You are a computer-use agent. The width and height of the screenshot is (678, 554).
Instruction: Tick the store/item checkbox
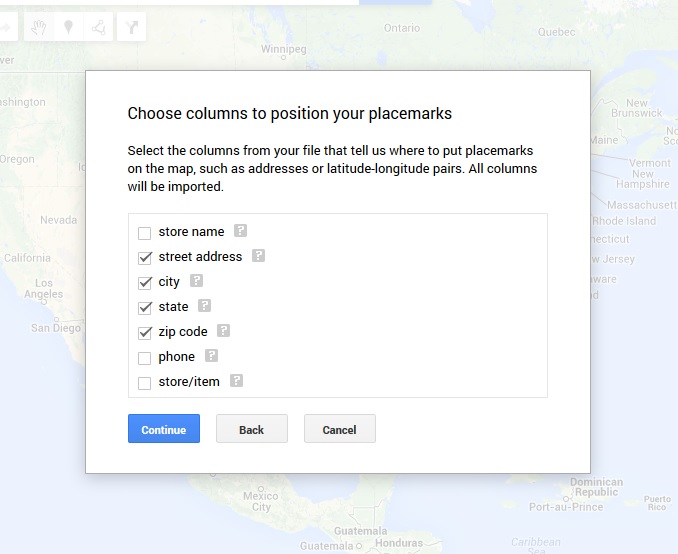click(x=144, y=383)
